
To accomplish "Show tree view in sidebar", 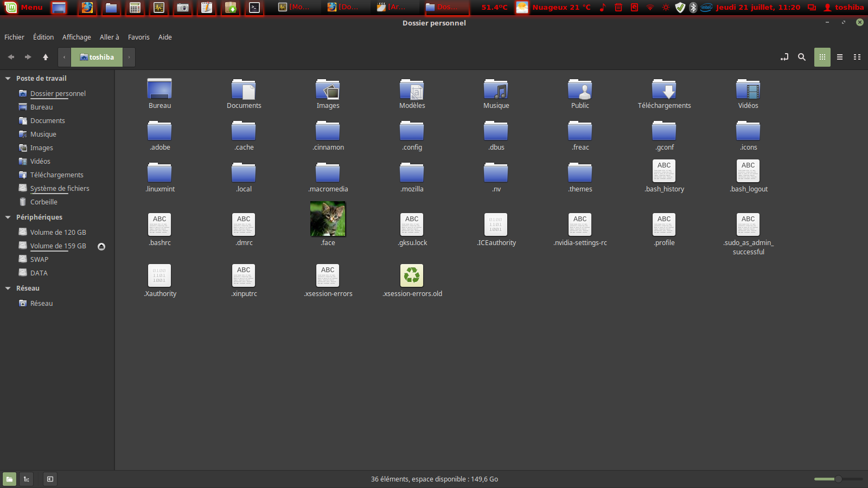I will [26, 479].
